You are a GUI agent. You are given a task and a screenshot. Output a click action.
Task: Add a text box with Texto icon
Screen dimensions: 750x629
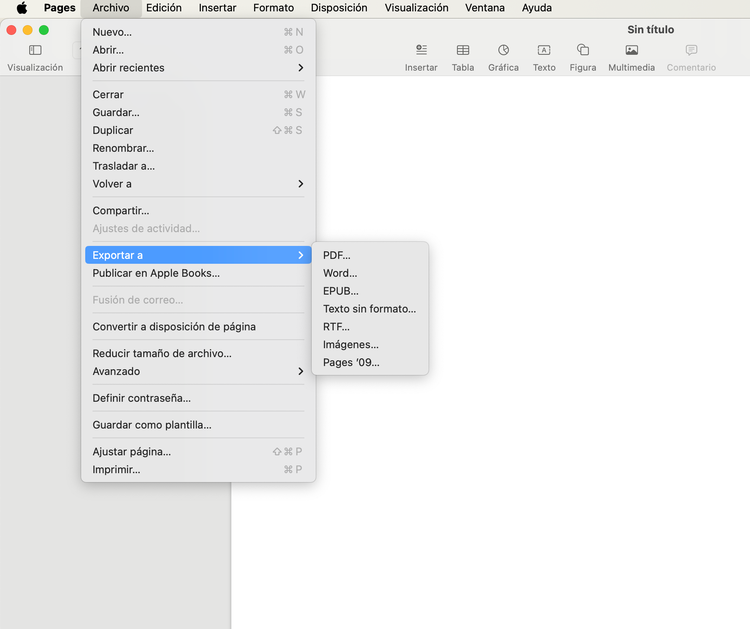[x=544, y=50]
